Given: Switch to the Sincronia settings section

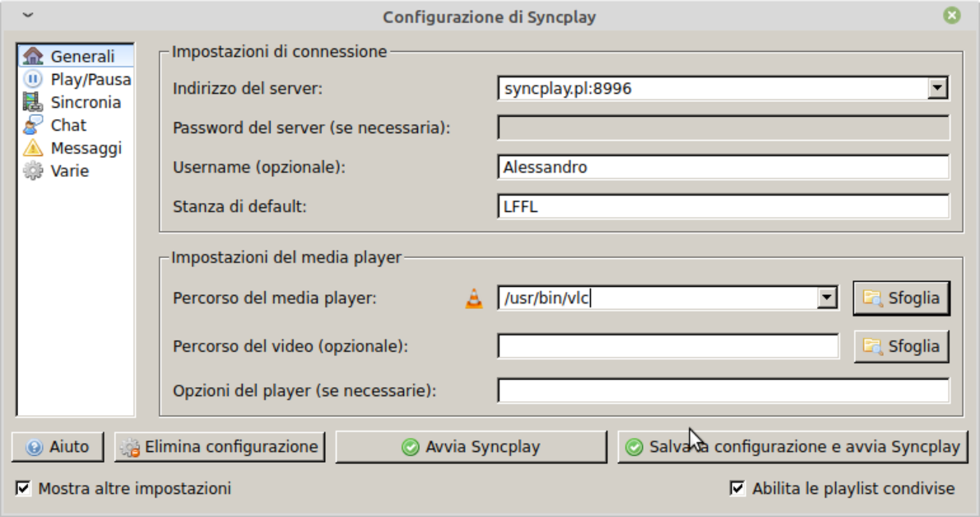Looking at the screenshot, I should point(85,102).
